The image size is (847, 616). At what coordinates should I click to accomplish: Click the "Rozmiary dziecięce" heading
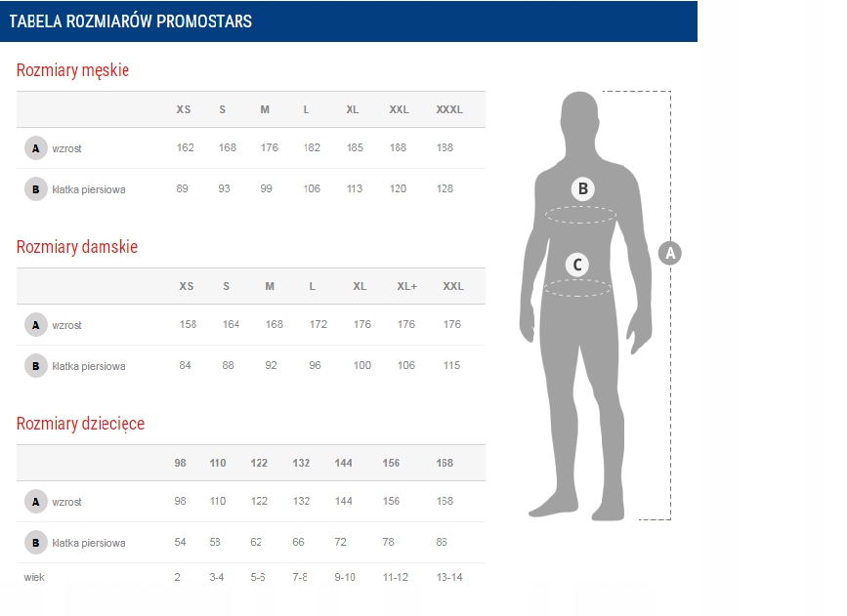[80, 424]
